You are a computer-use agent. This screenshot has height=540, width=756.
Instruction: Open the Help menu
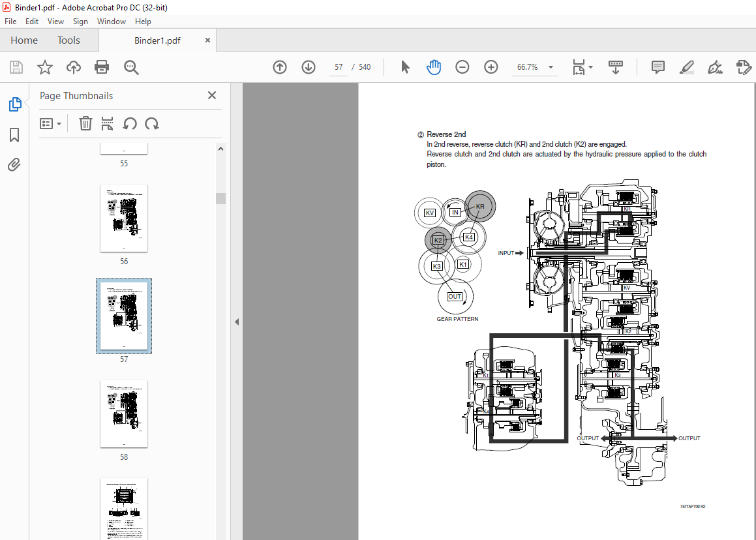143,22
